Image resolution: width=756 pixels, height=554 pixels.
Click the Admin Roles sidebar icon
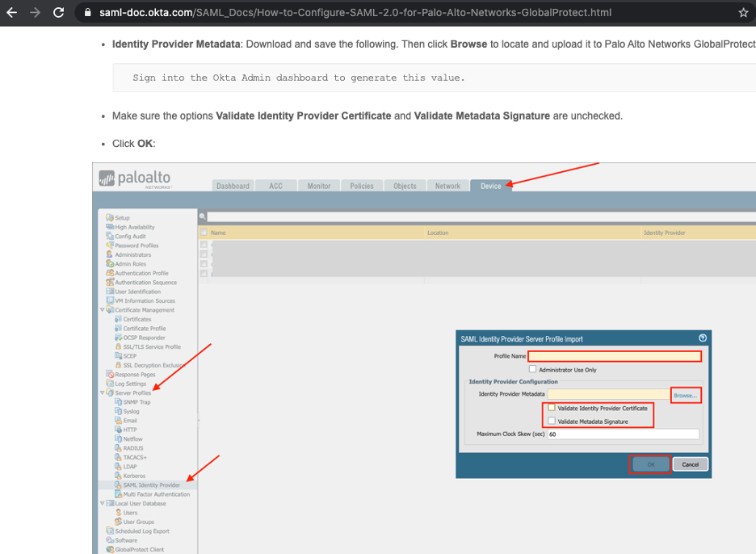coord(110,263)
